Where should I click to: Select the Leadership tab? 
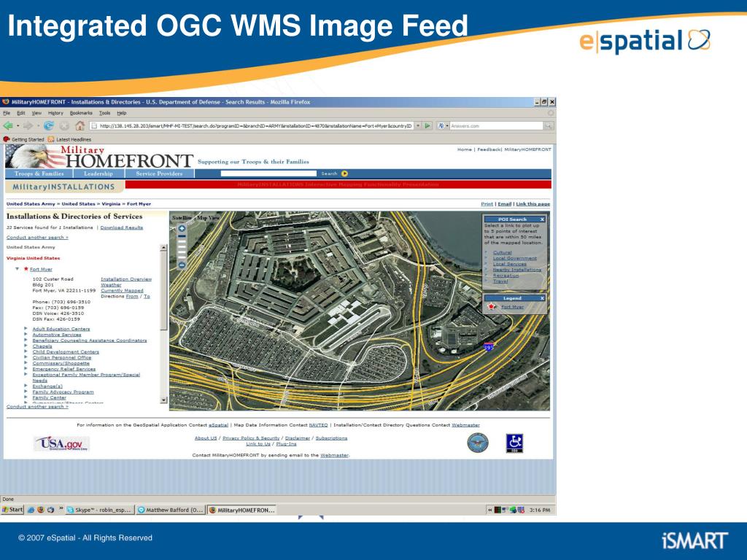pos(98,174)
